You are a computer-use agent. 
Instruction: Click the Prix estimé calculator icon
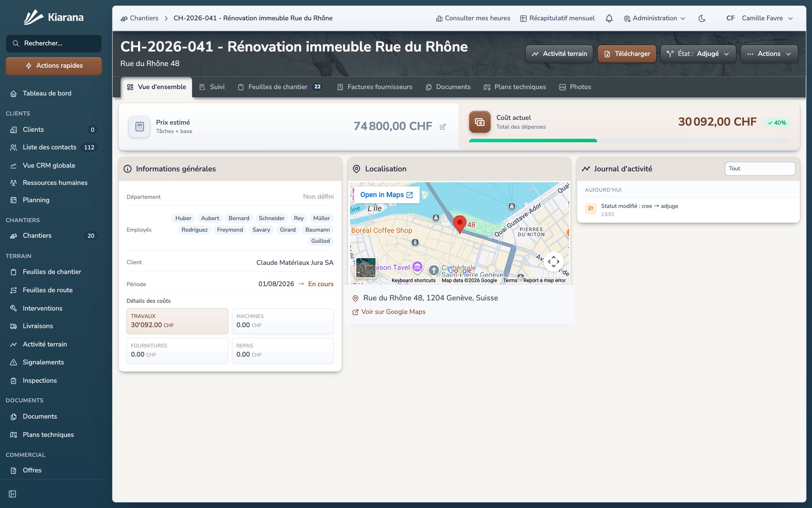pos(139,127)
